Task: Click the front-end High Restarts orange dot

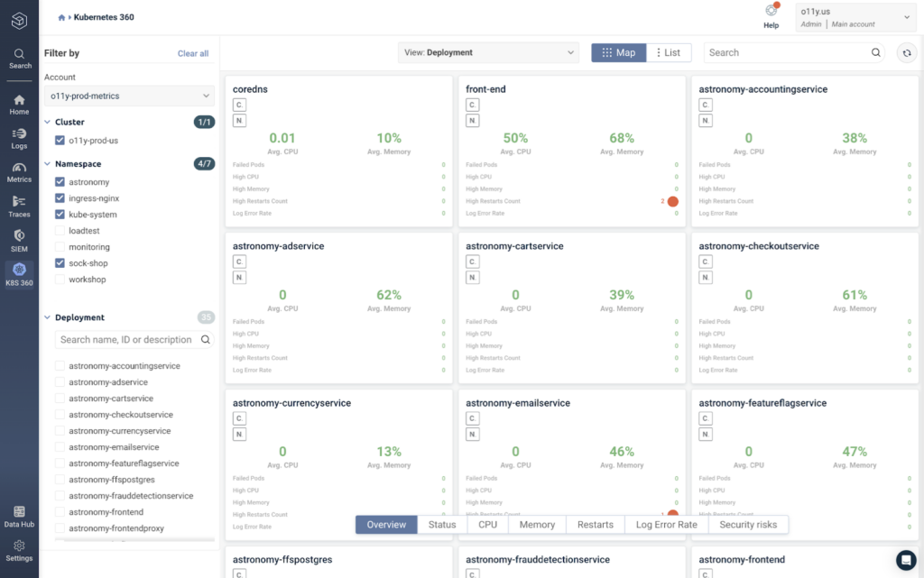Action: point(672,201)
